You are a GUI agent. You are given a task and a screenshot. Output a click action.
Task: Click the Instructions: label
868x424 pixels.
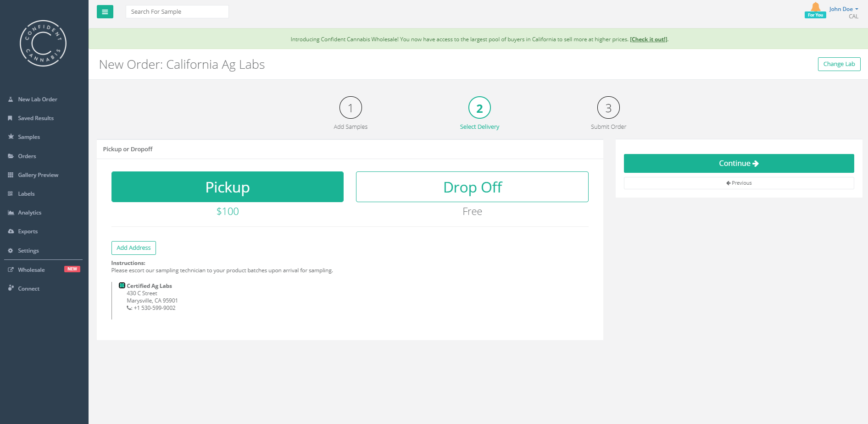pyautogui.click(x=128, y=263)
